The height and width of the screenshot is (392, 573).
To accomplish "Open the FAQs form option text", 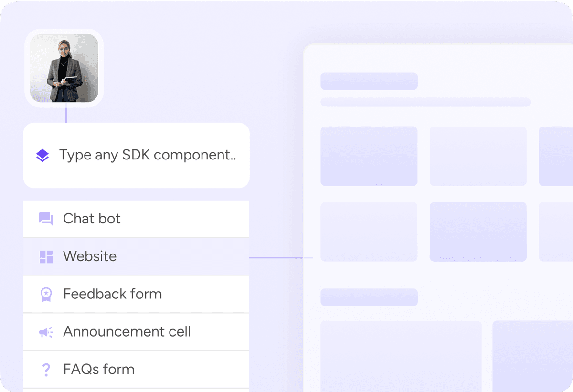I will coord(99,370).
